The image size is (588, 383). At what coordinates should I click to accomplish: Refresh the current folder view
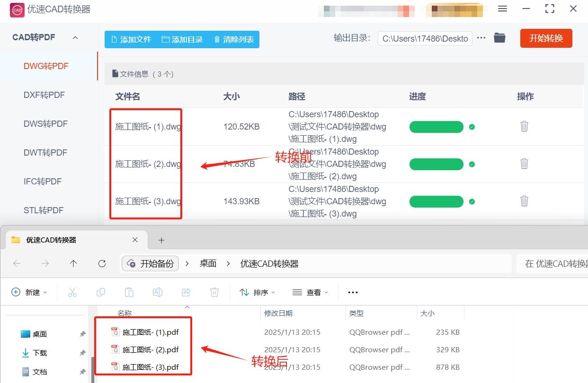(102, 264)
